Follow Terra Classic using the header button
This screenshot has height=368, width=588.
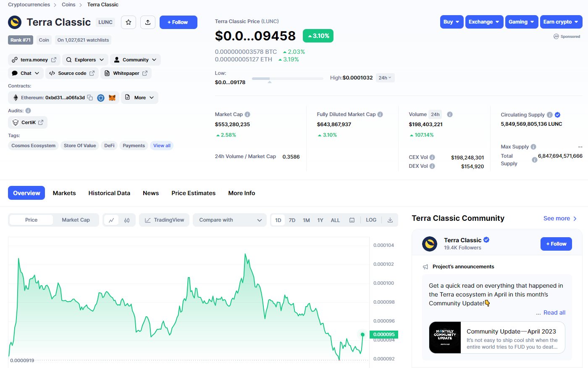point(178,22)
